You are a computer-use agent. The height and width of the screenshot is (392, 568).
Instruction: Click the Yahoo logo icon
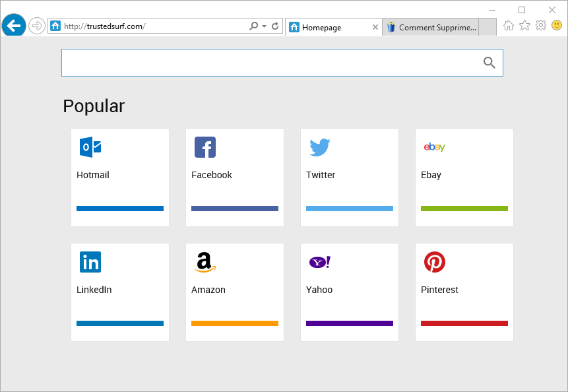point(320,262)
